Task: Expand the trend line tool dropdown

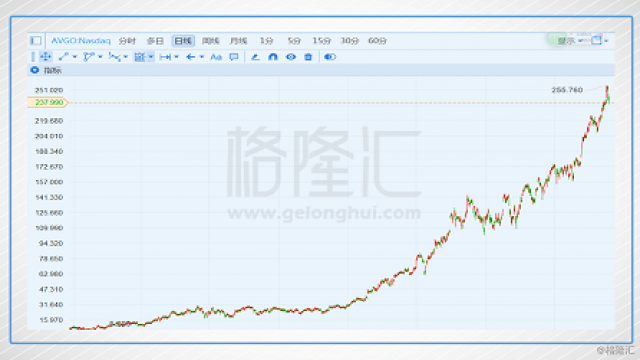Action: pos(75,57)
